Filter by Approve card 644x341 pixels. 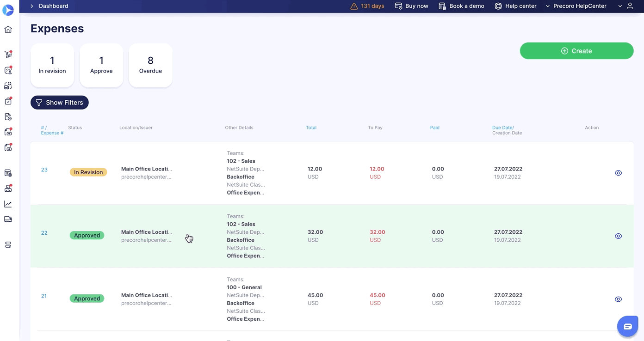(101, 65)
